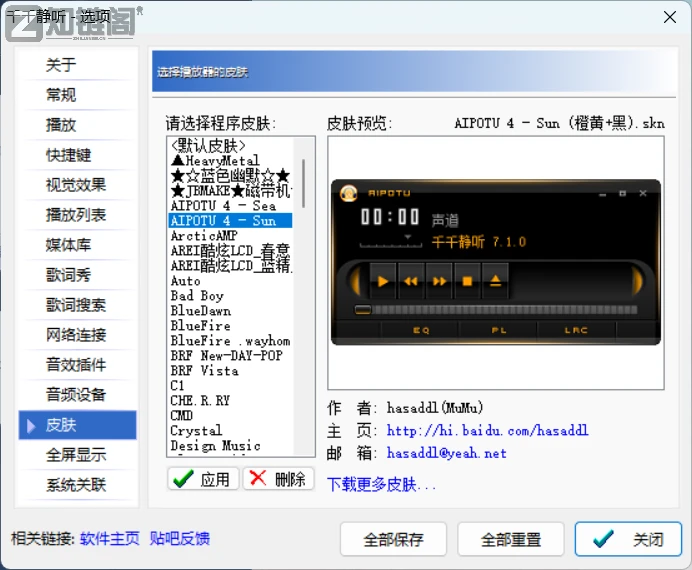The image size is (692, 570).
Task: Open the 贴吧反馈 link
Action: point(180,539)
